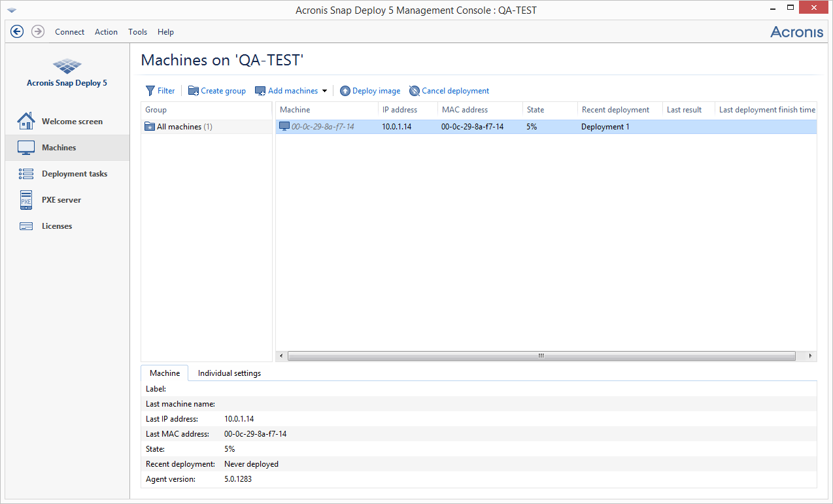Click the horizontal scrollbar right arrow
The image size is (833, 504).
point(811,356)
